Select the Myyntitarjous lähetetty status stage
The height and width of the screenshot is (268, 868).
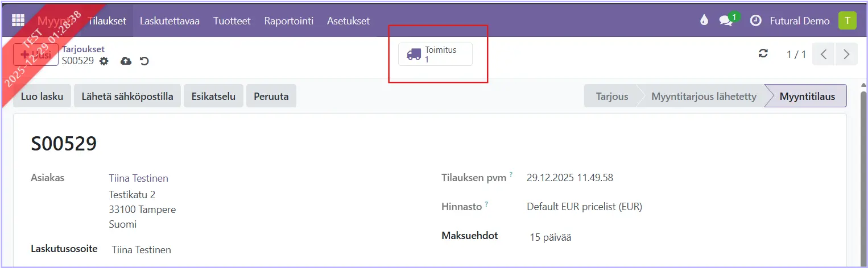(x=704, y=96)
